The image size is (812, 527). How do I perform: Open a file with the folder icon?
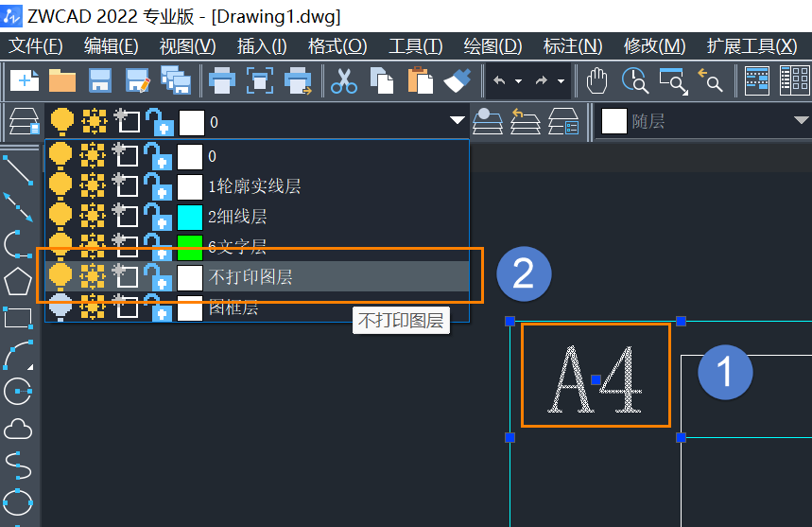[62, 80]
